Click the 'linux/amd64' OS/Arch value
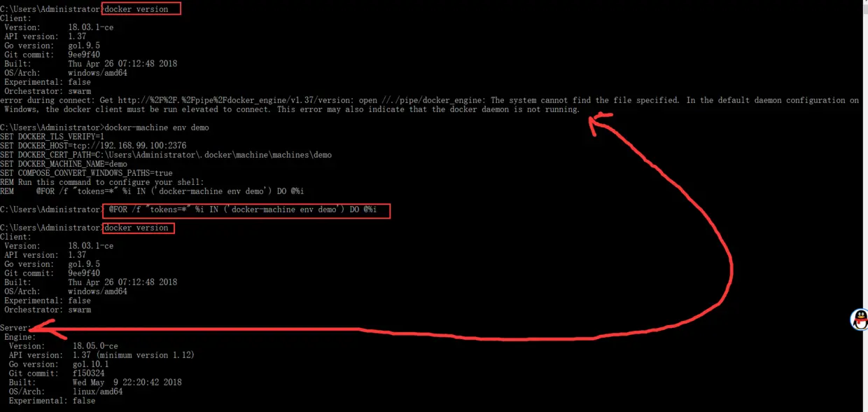868x412 pixels. click(97, 392)
